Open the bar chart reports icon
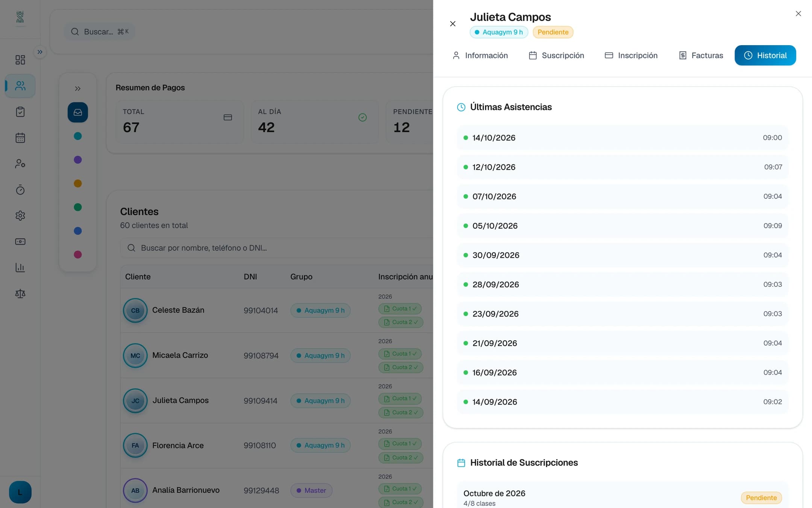Screen dimensions: 812x508 tap(20, 268)
